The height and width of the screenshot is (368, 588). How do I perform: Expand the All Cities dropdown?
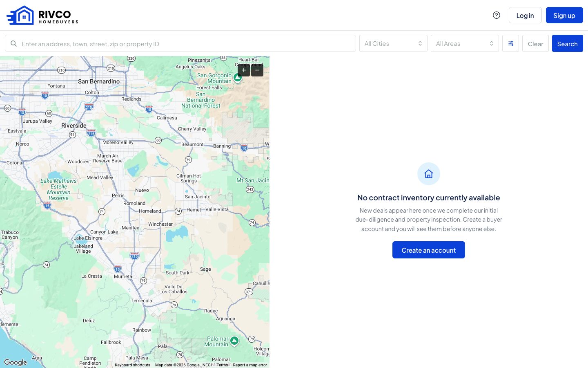393,43
